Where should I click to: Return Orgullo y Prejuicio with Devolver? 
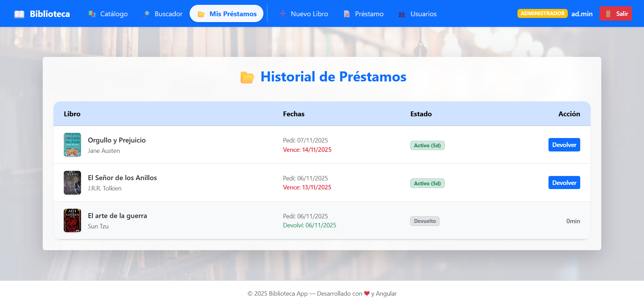(564, 145)
